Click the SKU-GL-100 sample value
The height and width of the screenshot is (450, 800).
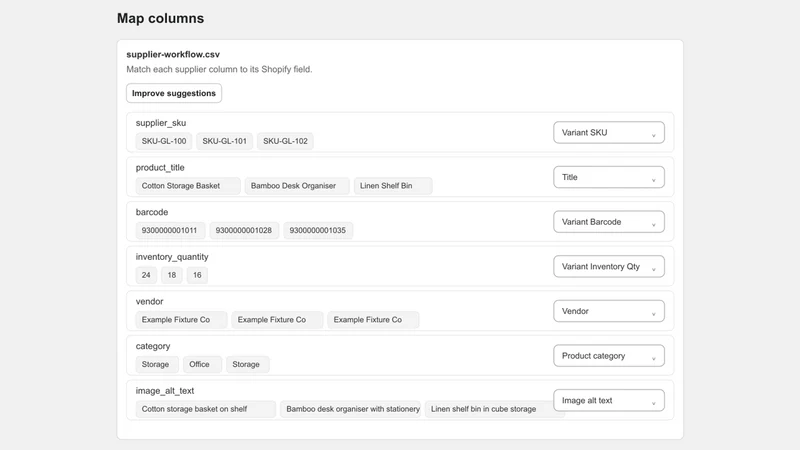click(164, 141)
